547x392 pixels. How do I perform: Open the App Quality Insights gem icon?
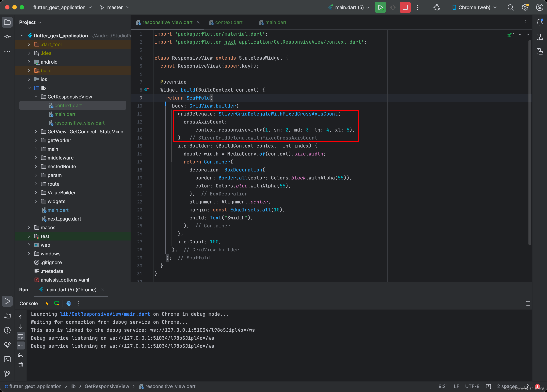pos(7,345)
